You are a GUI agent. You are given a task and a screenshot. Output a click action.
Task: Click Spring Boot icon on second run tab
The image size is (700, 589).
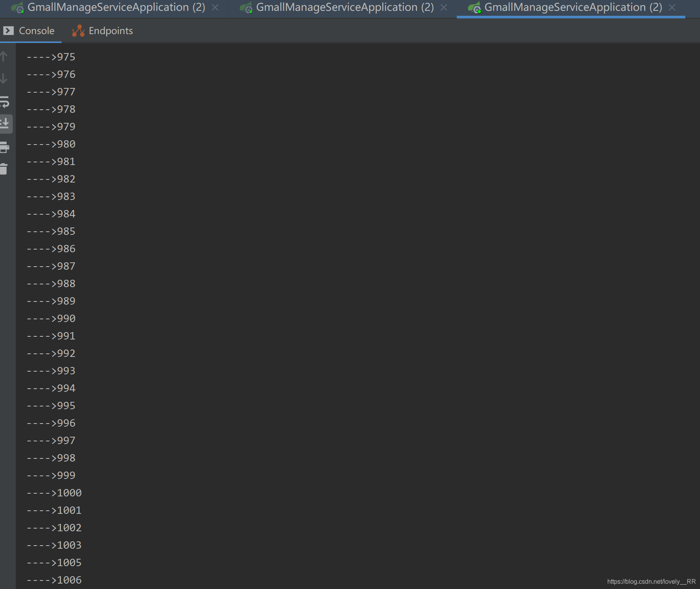click(x=246, y=7)
